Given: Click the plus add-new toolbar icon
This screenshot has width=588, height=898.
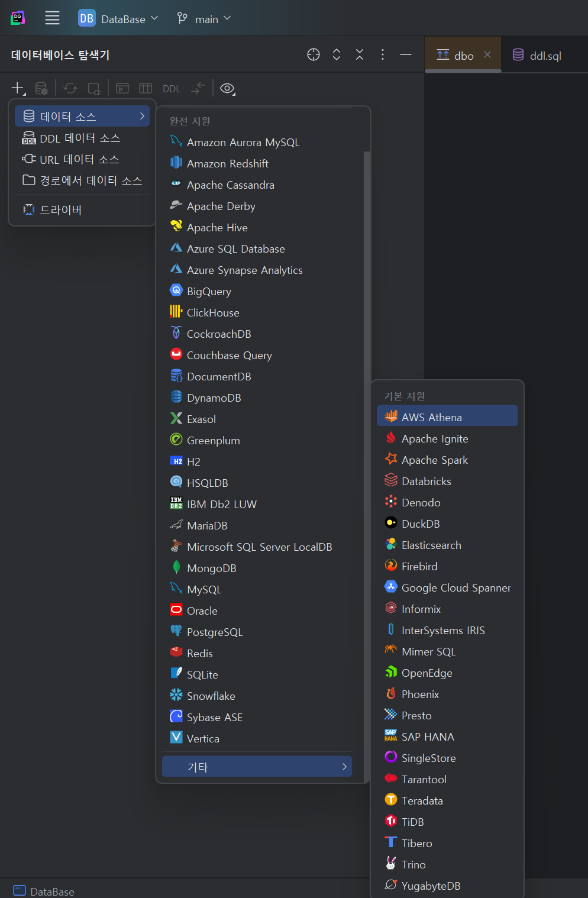Looking at the screenshot, I should pos(17,88).
